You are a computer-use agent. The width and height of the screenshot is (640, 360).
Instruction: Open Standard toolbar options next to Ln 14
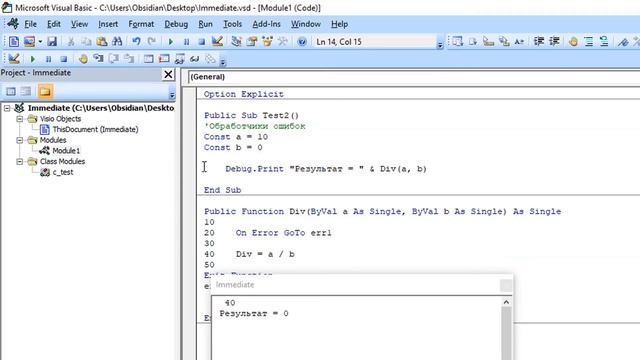(x=440, y=43)
